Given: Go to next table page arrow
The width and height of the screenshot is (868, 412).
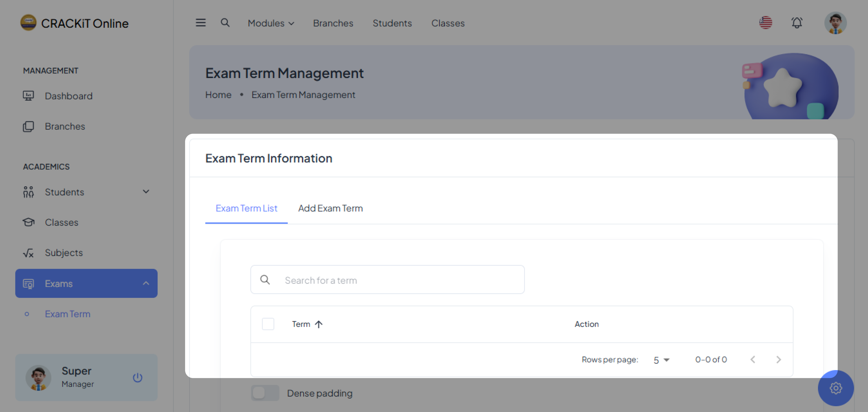Looking at the screenshot, I should point(778,360).
